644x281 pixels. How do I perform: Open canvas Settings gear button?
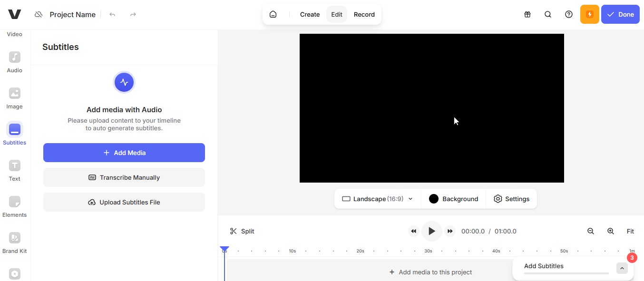(x=512, y=199)
